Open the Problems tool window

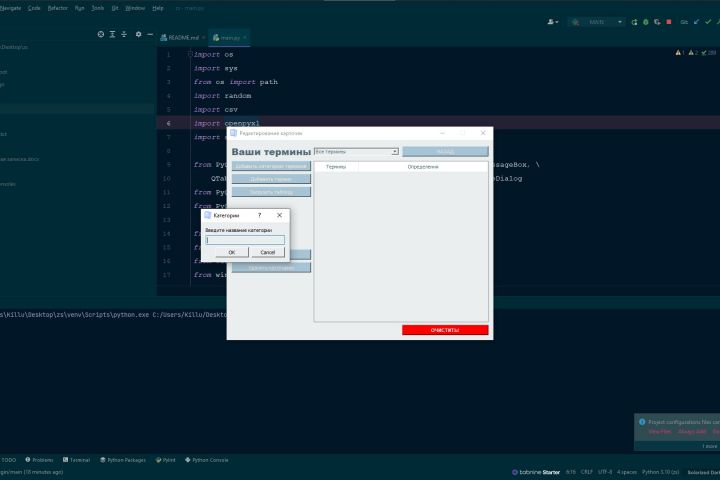point(39,460)
